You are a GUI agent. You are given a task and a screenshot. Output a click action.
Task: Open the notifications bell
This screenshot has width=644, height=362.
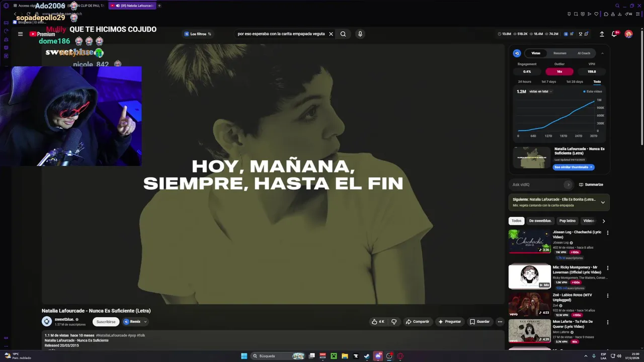click(x=614, y=34)
